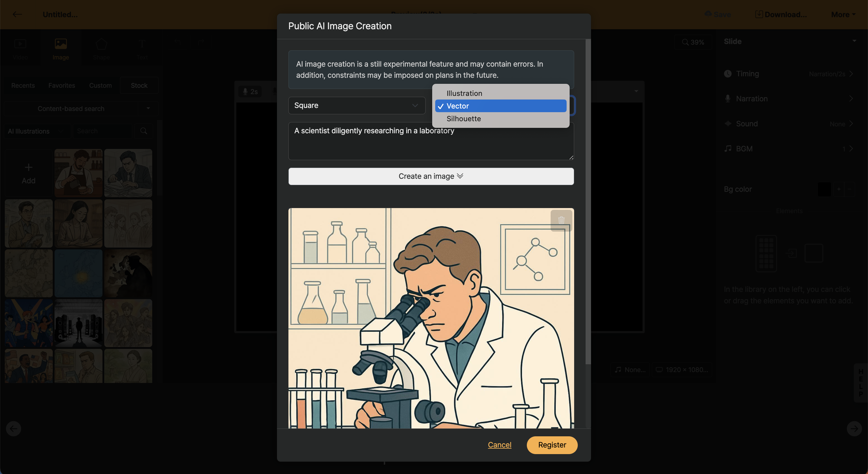
Task: Click the scientist prompt text field
Action: click(431, 141)
